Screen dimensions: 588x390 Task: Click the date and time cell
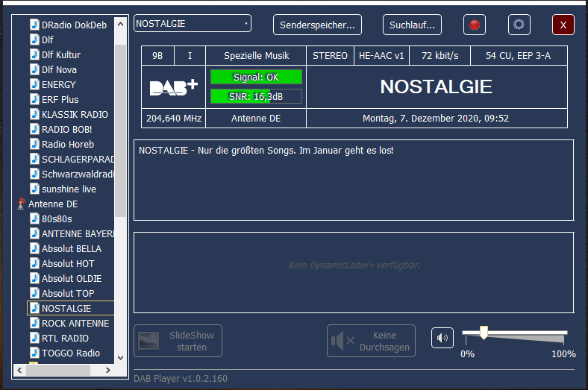(437, 119)
